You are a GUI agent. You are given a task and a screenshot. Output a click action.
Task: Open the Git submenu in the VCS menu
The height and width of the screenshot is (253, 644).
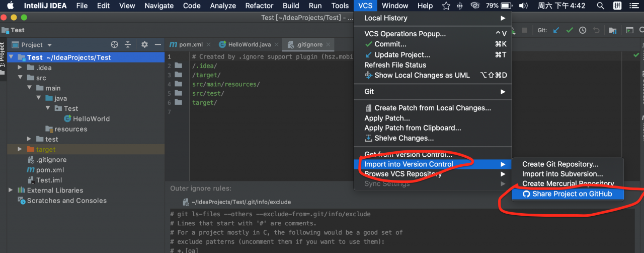[x=433, y=92]
